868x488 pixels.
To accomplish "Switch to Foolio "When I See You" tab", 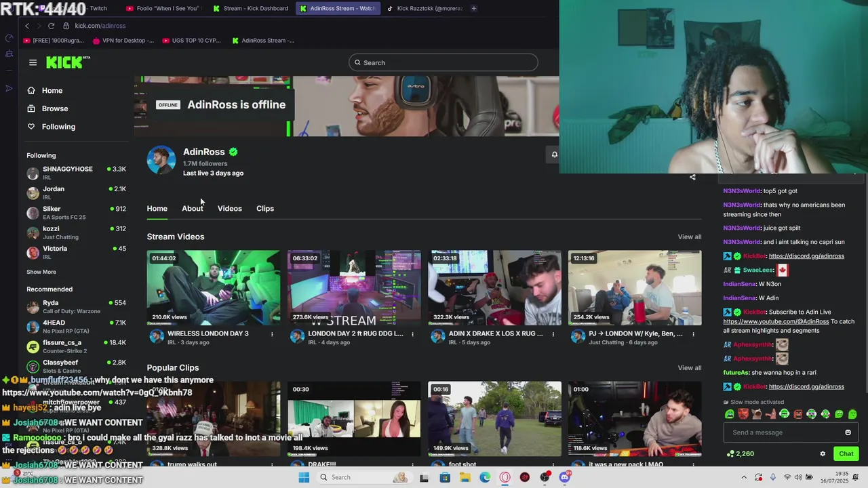I will coord(163,8).
